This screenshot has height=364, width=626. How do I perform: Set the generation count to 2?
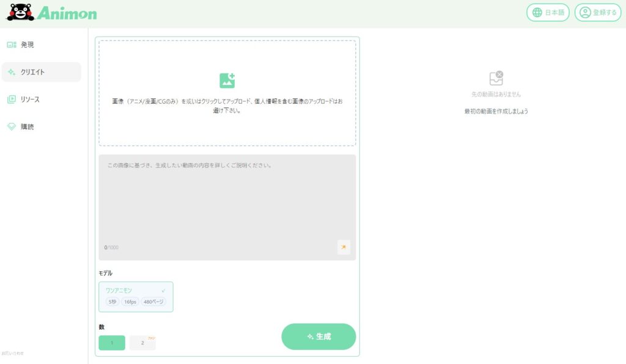(x=142, y=343)
